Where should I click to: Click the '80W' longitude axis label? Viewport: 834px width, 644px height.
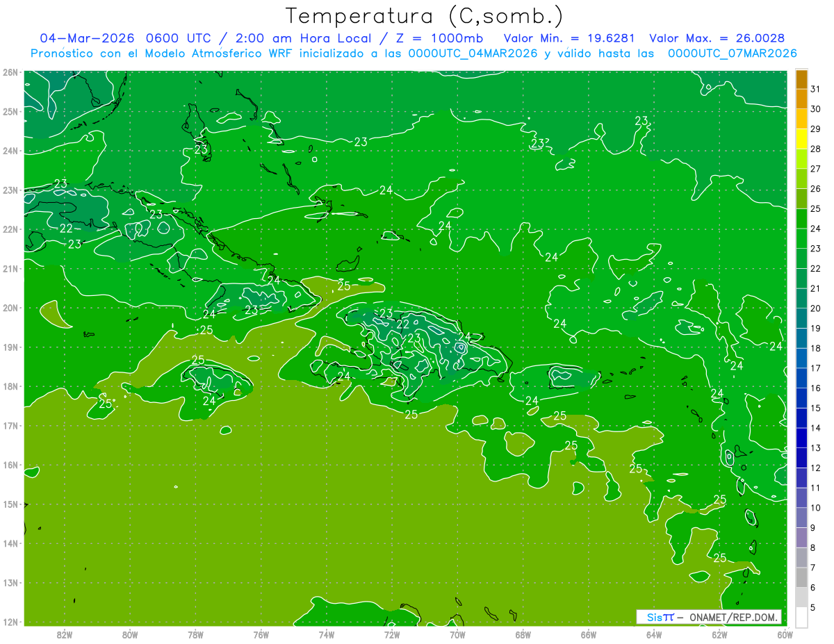[130, 634]
